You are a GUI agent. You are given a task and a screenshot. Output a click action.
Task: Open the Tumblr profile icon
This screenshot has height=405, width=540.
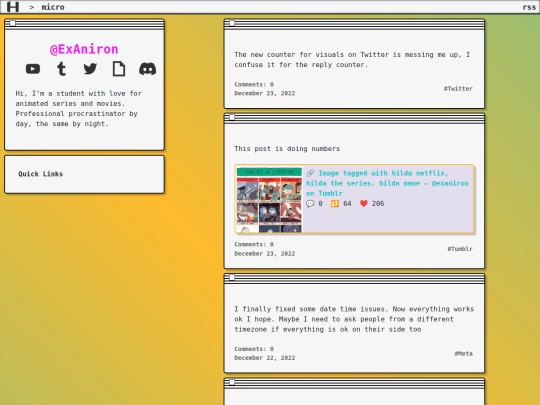click(x=62, y=69)
